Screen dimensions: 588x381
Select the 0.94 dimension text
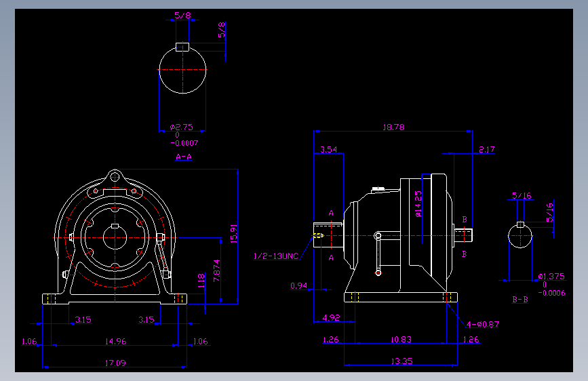click(x=299, y=286)
